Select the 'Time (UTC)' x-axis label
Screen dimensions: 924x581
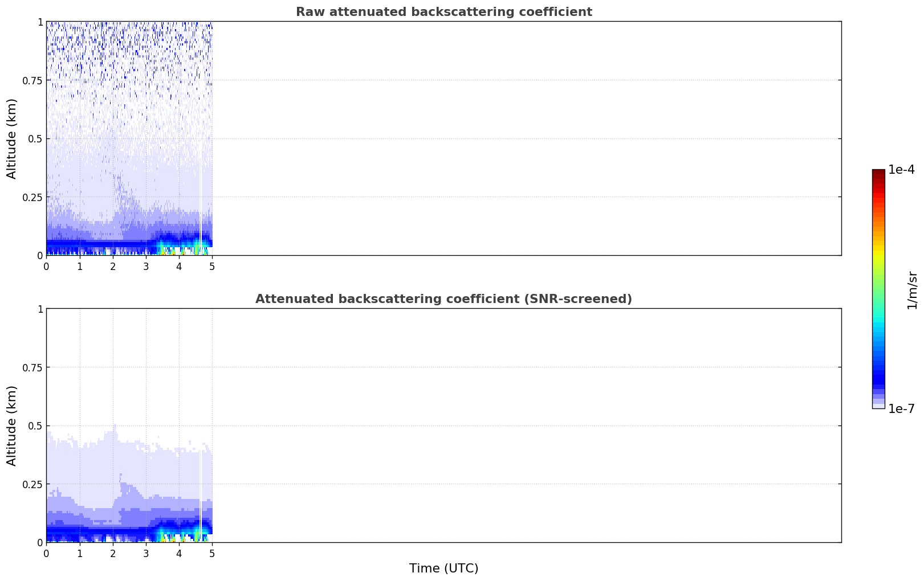443,568
